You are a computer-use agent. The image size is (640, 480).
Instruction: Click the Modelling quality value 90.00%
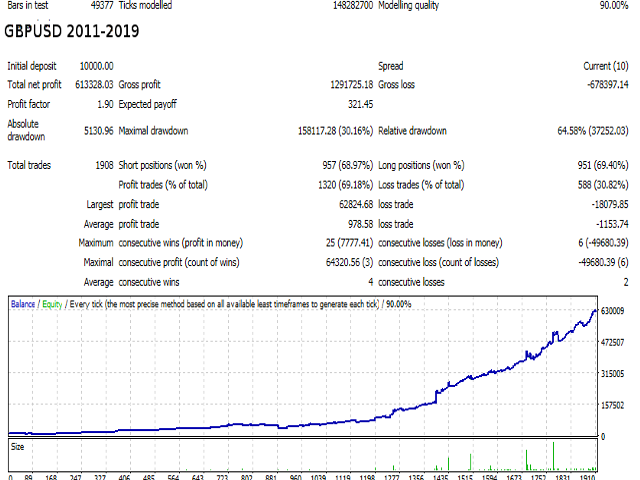(613, 5)
